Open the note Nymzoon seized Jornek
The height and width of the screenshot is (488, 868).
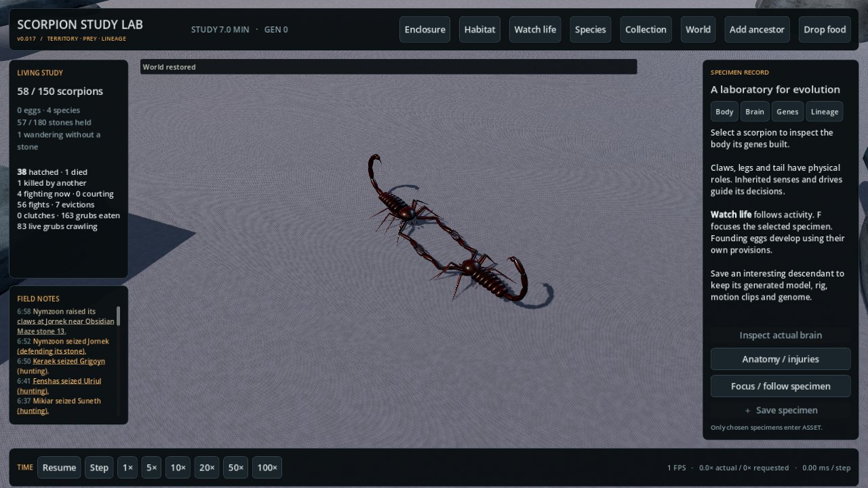tap(63, 346)
